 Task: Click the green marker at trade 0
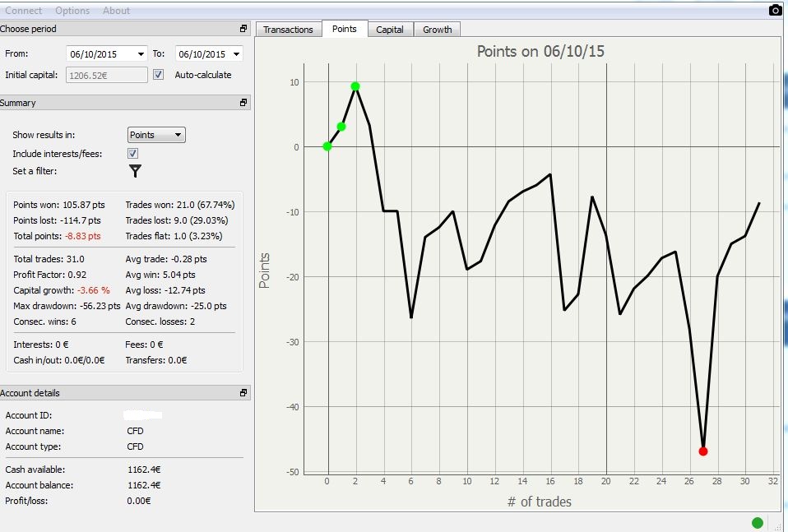(x=327, y=146)
